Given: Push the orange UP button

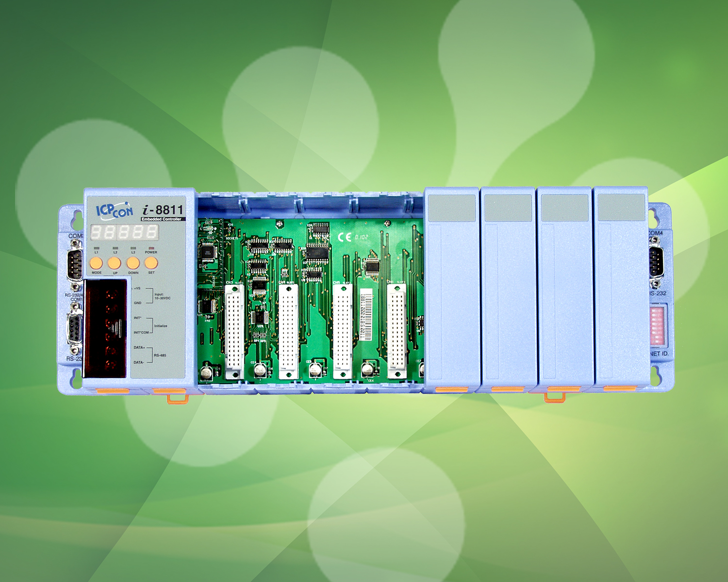Looking at the screenshot, I should 114,263.
